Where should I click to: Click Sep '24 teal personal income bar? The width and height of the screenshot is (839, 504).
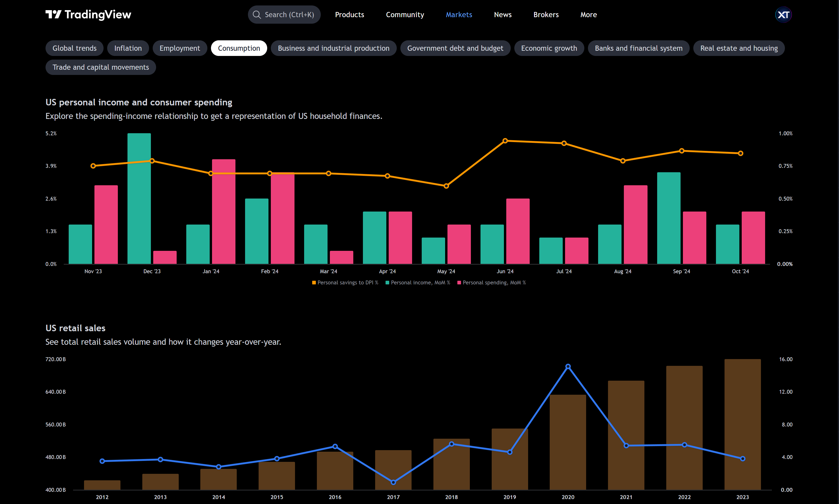669,218
